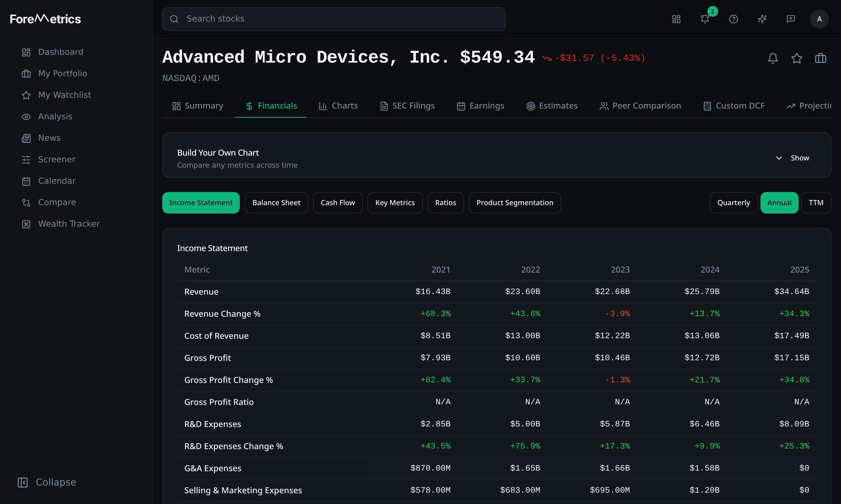The height and width of the screenshot is (504, 841).
Task: Switch to Quarterly period
Action: [x=733, y=203]
